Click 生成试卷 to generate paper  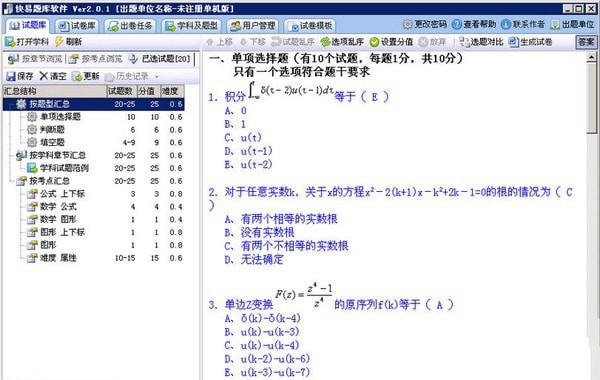(530, 42)
